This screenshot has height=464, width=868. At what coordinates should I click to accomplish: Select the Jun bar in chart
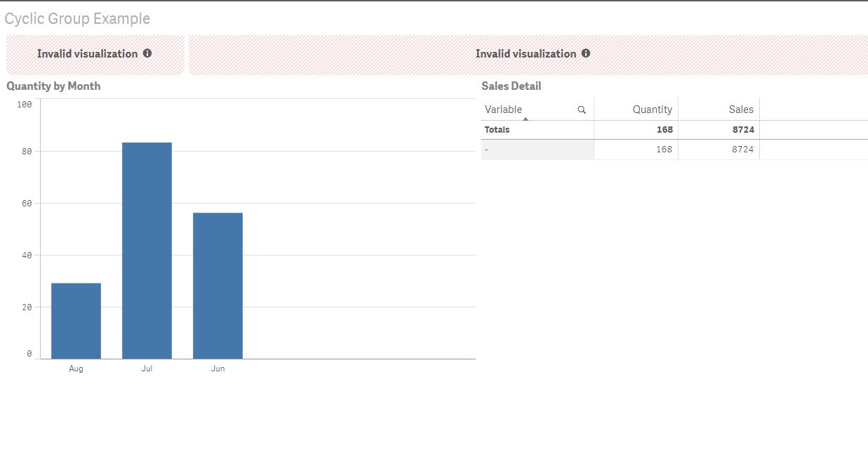(218, 286)
